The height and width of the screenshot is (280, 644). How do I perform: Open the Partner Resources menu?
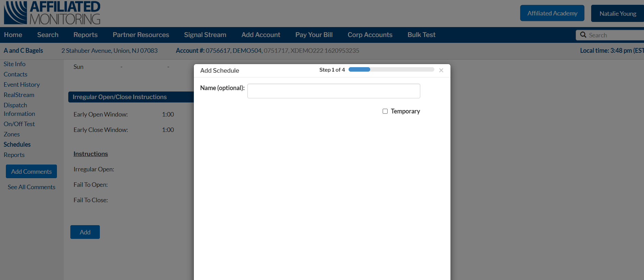pyautogui.click(x=141, y=35)
